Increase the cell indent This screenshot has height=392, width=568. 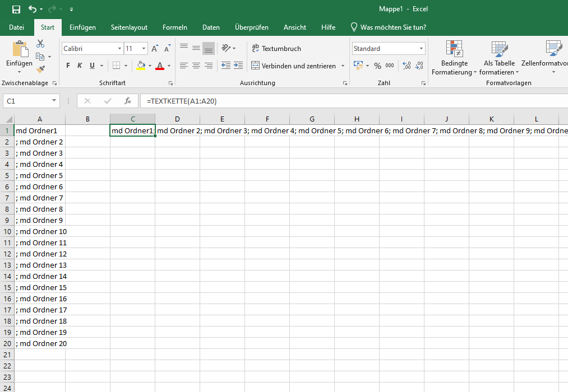pyautogui.click(x=238, y=66)
